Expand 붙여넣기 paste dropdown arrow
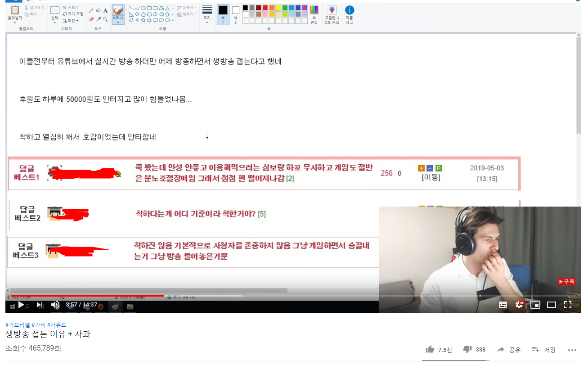Viewport: 588px width, 365px height. (15, 22)
